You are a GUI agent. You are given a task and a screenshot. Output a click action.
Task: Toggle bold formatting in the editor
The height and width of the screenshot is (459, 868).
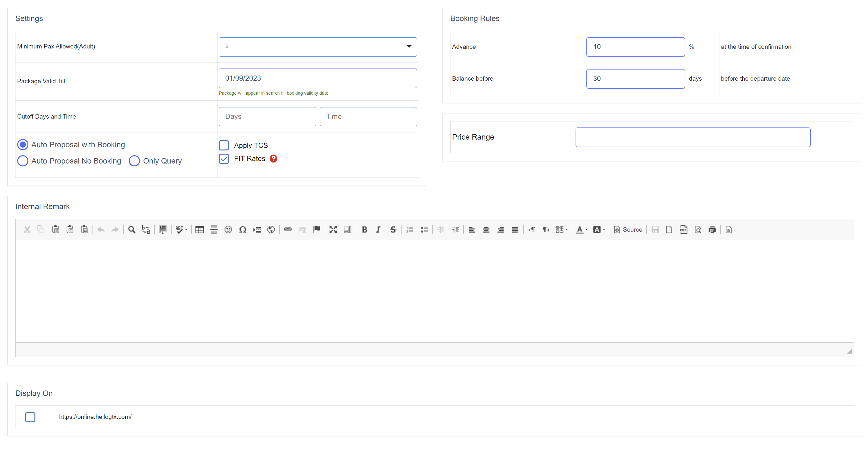364,230
